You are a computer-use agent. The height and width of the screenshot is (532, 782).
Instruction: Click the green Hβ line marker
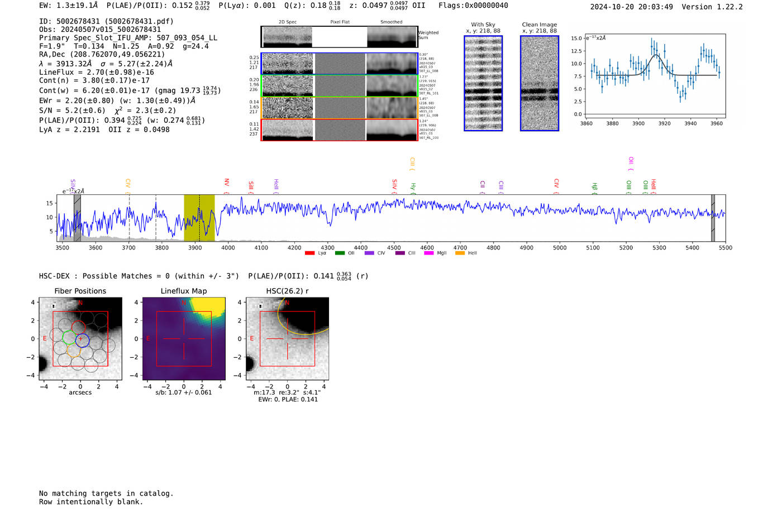[594, 189]
